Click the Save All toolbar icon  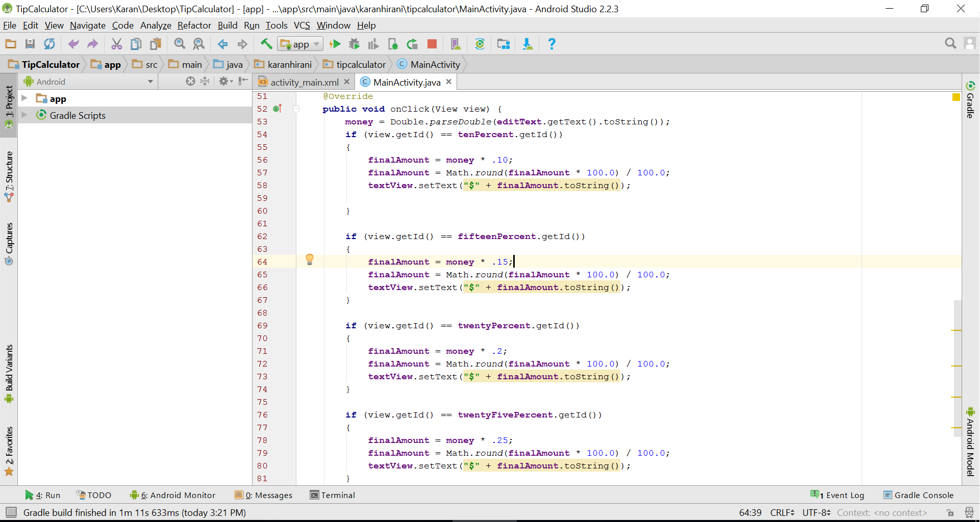click(x=30, y=44)
